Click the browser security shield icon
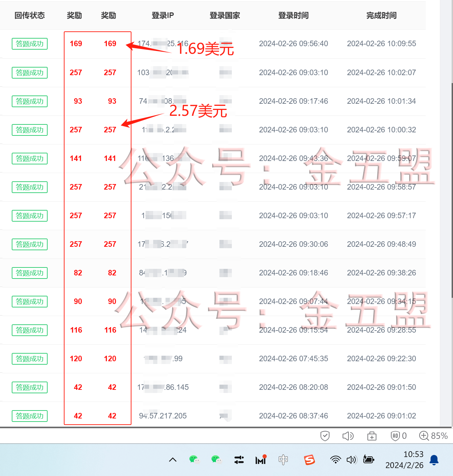This screenshot has width=453, height=476. click(x=325, y=436)
